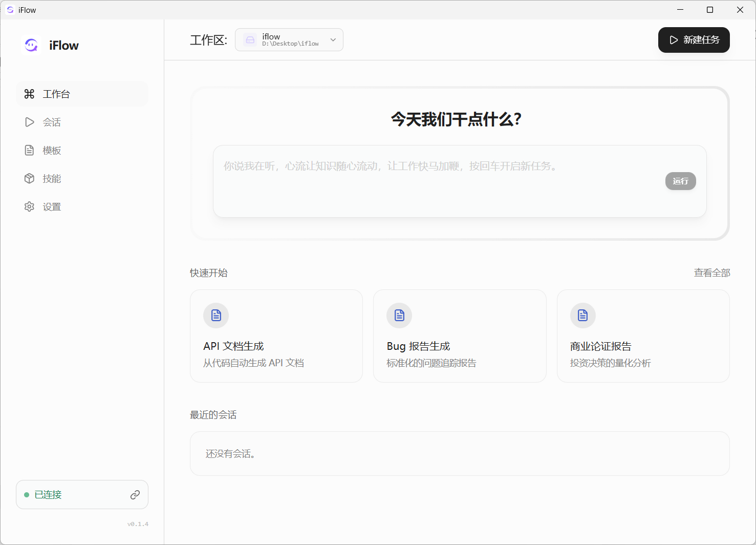This screenshot has height=545, width=756.
Task: Open the iflow workspace selector
Action: point(289,40)
